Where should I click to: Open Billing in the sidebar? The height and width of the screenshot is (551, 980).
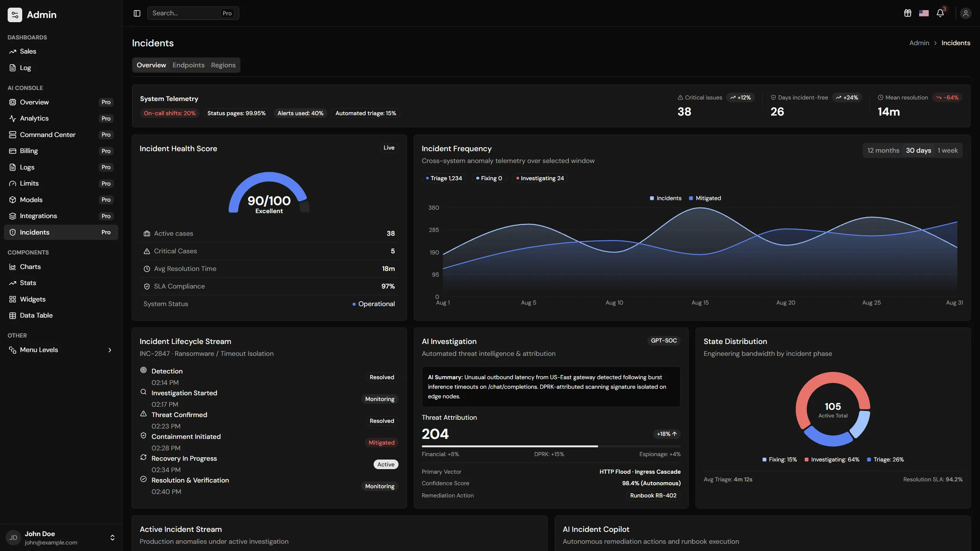coord(61,151)
